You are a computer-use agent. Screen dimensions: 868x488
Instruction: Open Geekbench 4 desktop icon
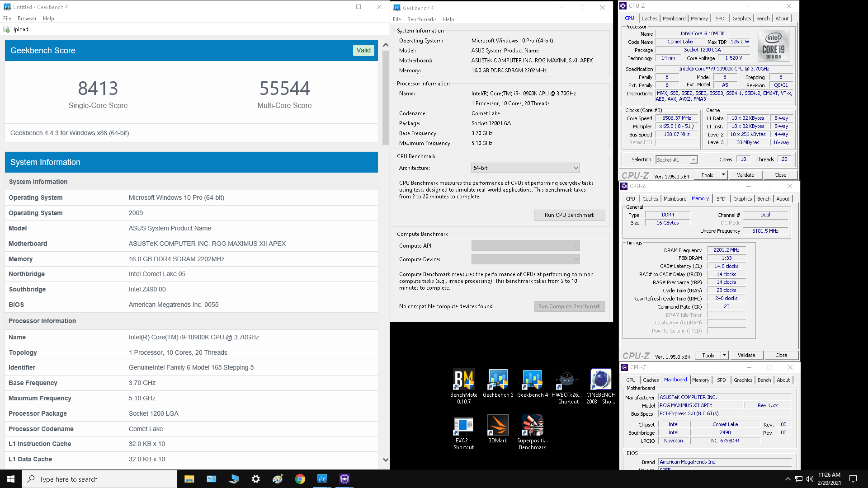(532, 383)
